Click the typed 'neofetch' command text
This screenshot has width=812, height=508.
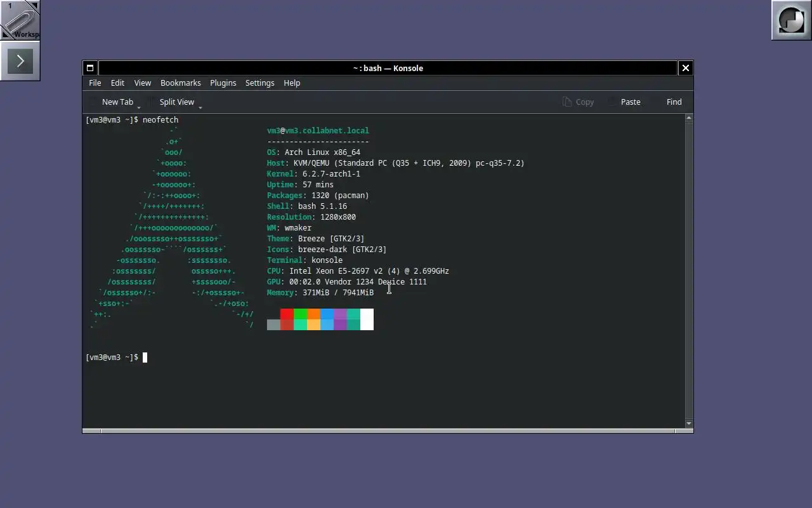tap(160, 120)
